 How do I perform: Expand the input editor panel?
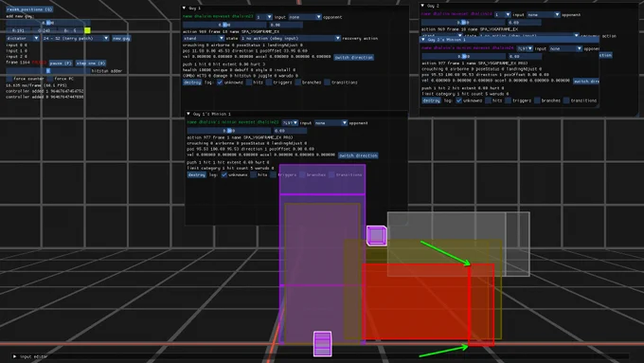coord(15,356)
